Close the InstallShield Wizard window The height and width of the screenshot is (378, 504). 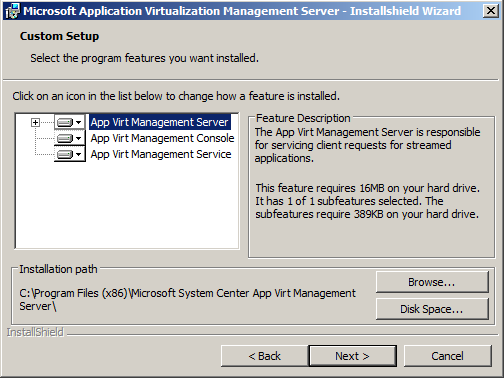(x=491, y=11)
